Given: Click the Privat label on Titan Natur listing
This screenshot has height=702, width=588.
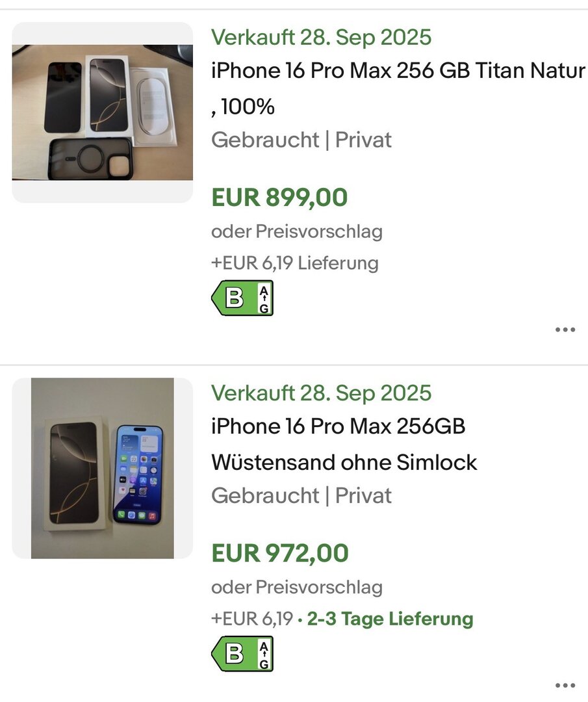Looking at the screenshot, I should point(363,140).
